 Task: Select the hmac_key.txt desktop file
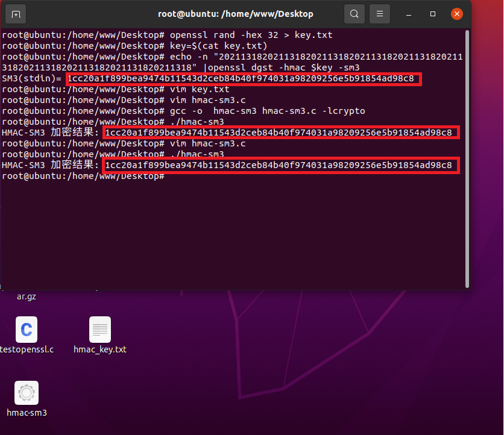(x=100, y=335)
